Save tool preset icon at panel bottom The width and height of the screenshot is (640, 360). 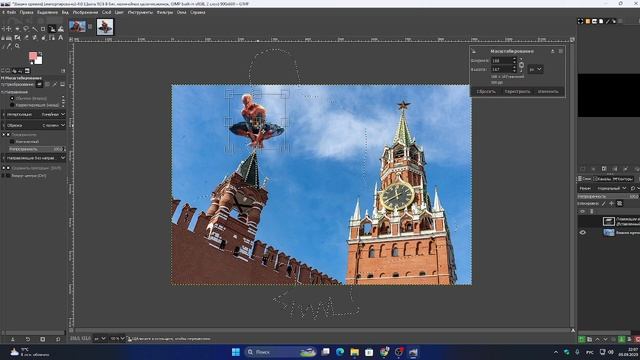pos(12,339)
